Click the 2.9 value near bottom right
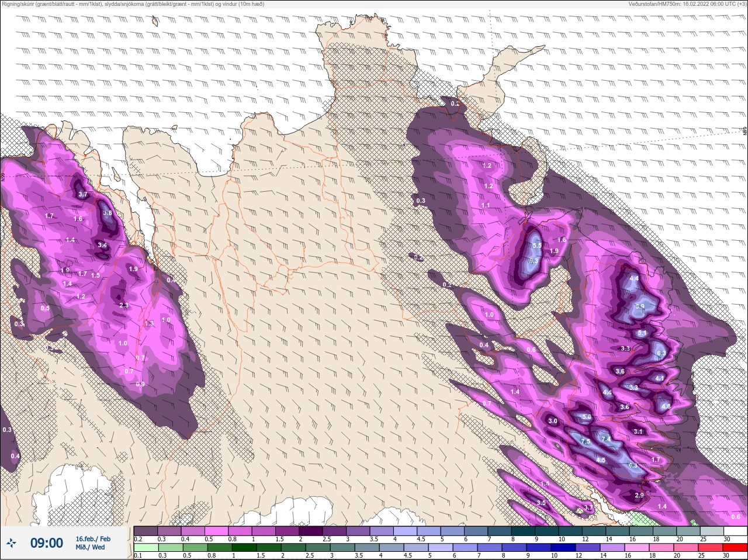 point(639,496)
